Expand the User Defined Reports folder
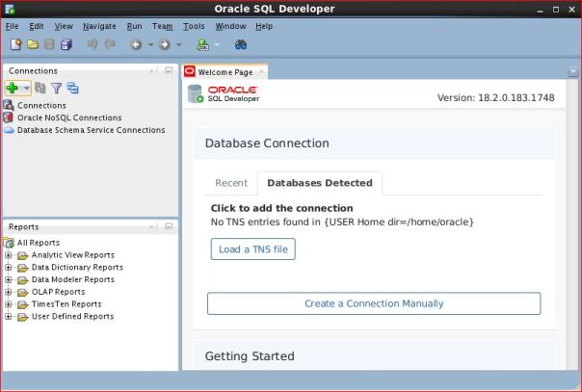 (x=8, y=316)
